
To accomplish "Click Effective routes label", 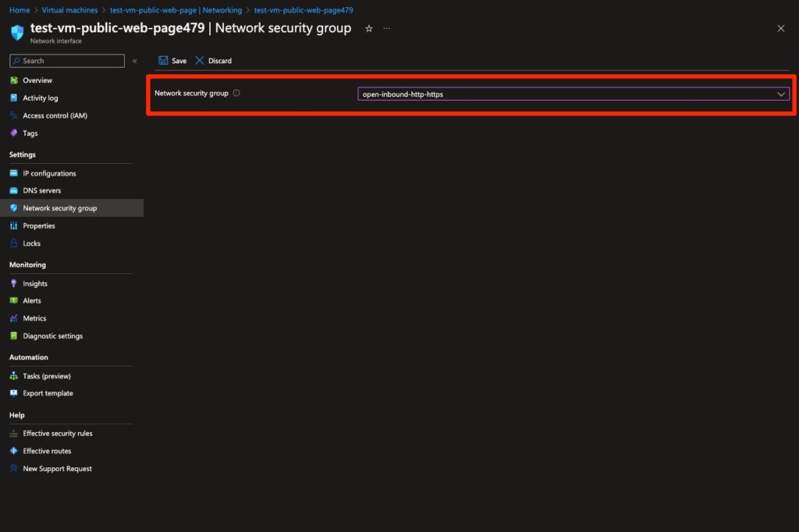I will click(x=47, y=451).
